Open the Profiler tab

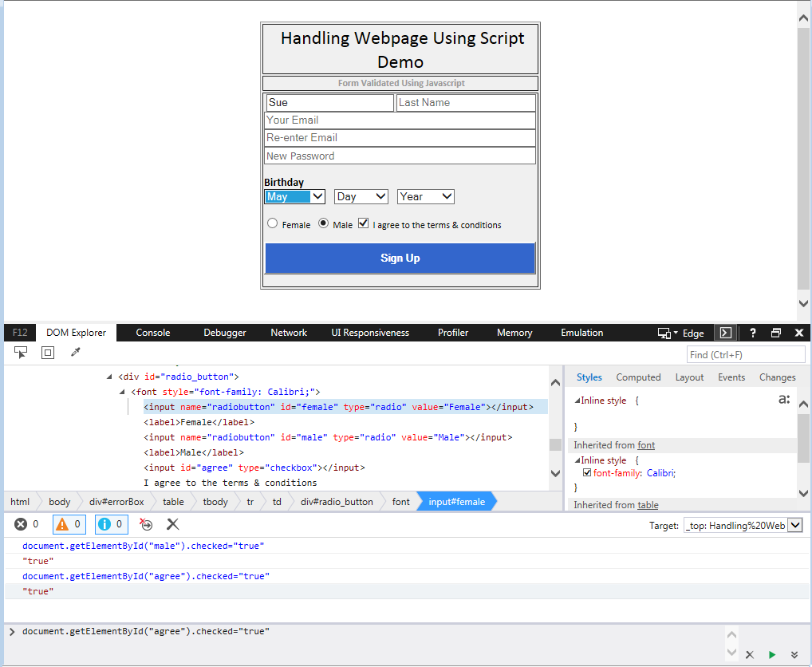(453, 333)
